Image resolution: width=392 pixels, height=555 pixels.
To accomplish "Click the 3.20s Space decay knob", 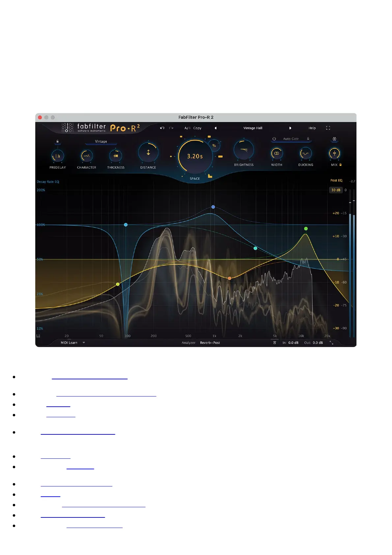I will click(x=195, y=156).
